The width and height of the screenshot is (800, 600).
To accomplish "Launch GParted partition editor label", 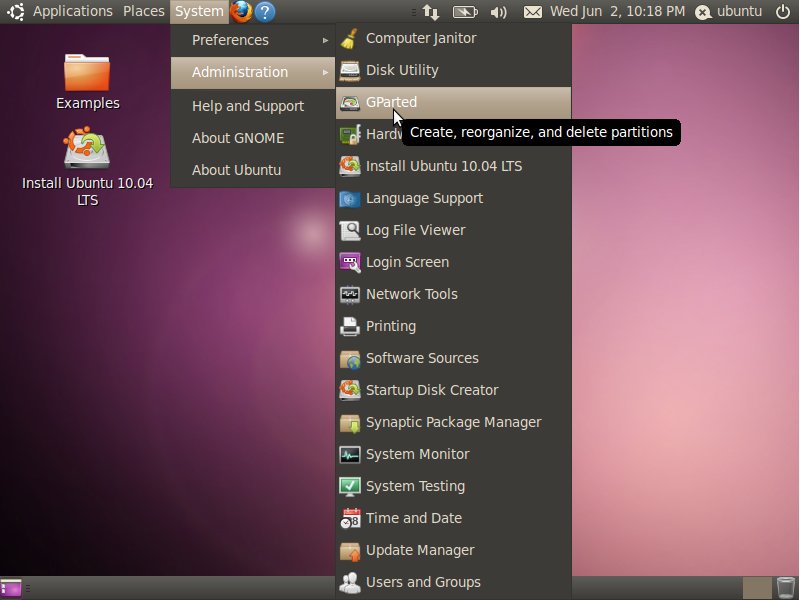I will click(391, 102).
